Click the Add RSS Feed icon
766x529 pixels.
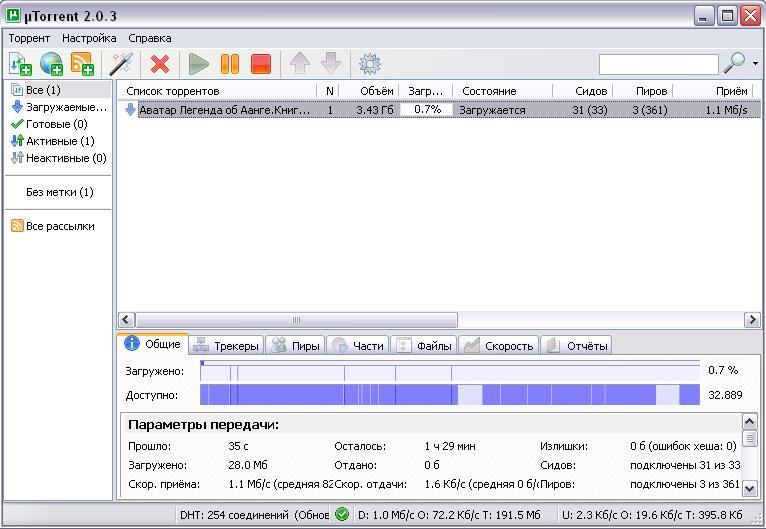click(x=82, y=63)
